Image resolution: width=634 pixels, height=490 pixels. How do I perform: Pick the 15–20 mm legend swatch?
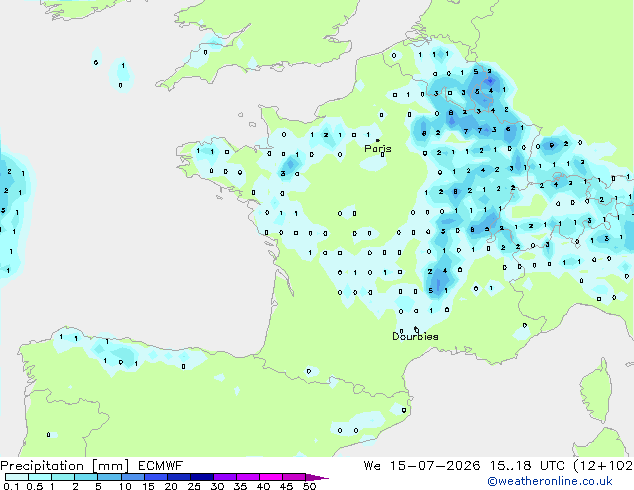[156, 477]
